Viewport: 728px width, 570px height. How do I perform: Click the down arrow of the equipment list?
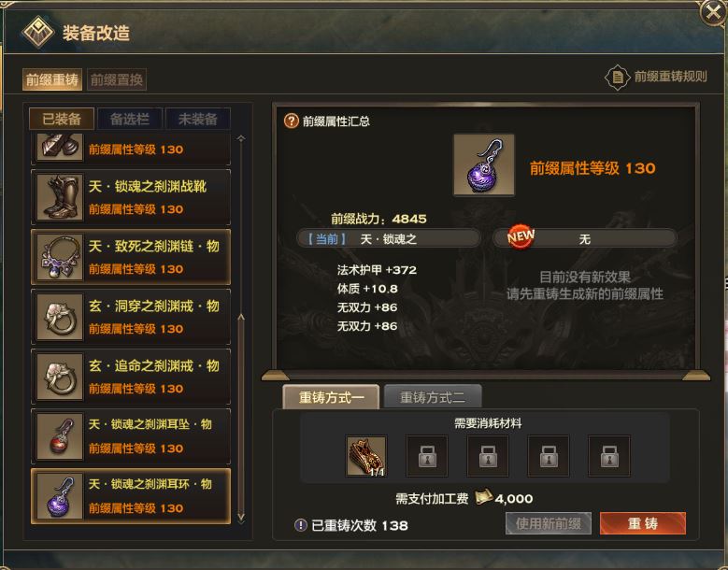[x=241, y=517]
